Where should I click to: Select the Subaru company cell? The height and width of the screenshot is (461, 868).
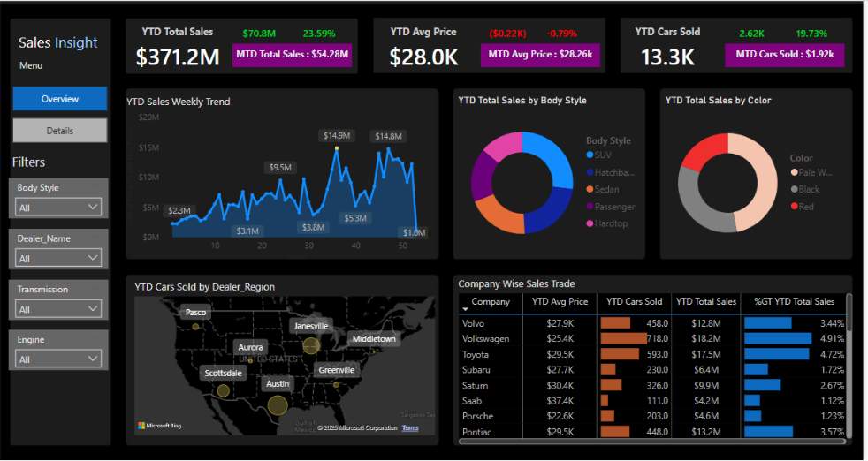(x=476, y=370)
